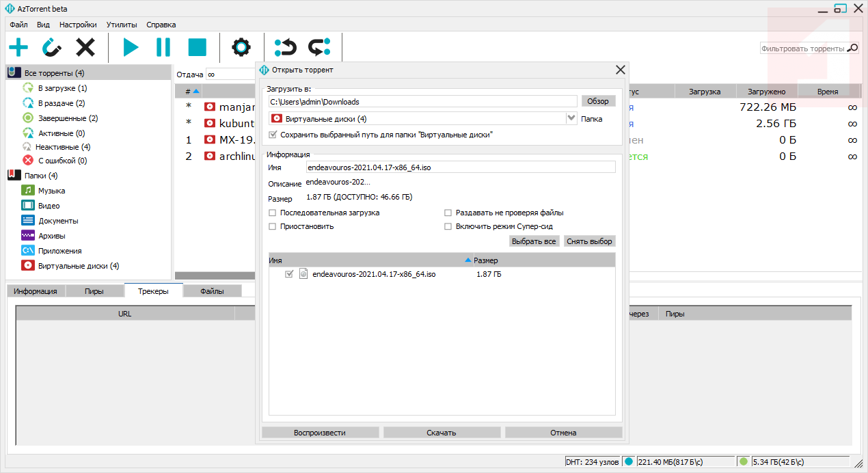Sort torrent list by Загрузка column
868x473 pixels.
point(705,92)
